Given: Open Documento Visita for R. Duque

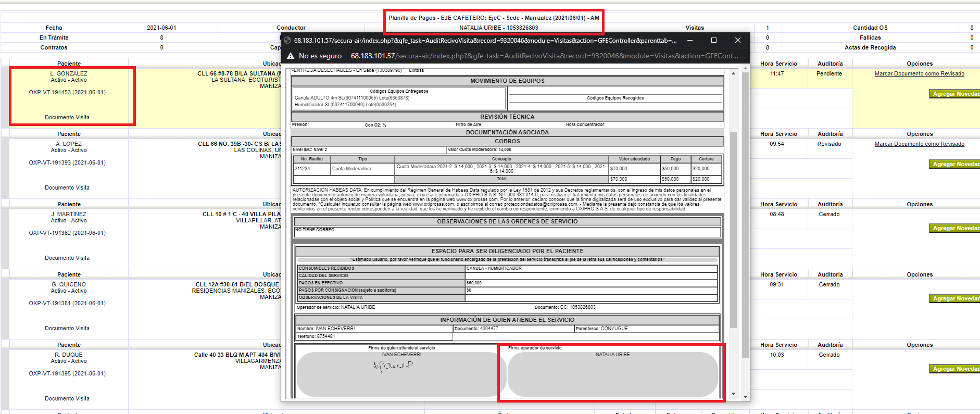Looking at the screenshot, I should tap(67, 398).
